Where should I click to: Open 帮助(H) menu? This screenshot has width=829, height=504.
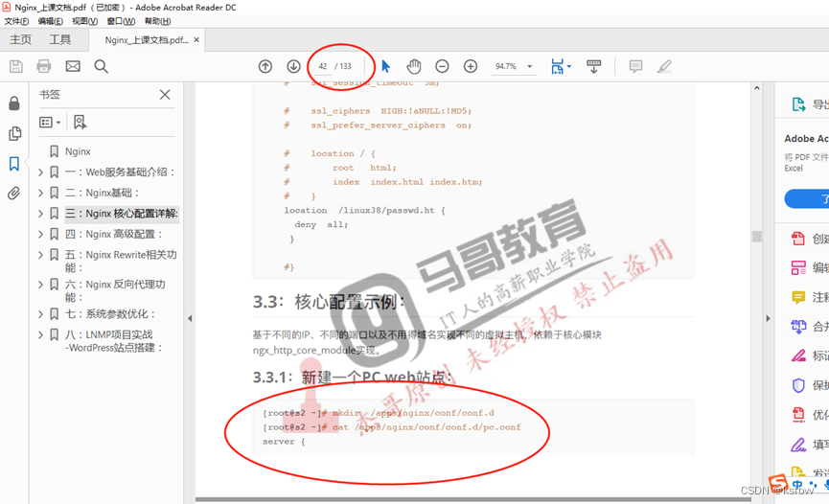click(157, 21)
